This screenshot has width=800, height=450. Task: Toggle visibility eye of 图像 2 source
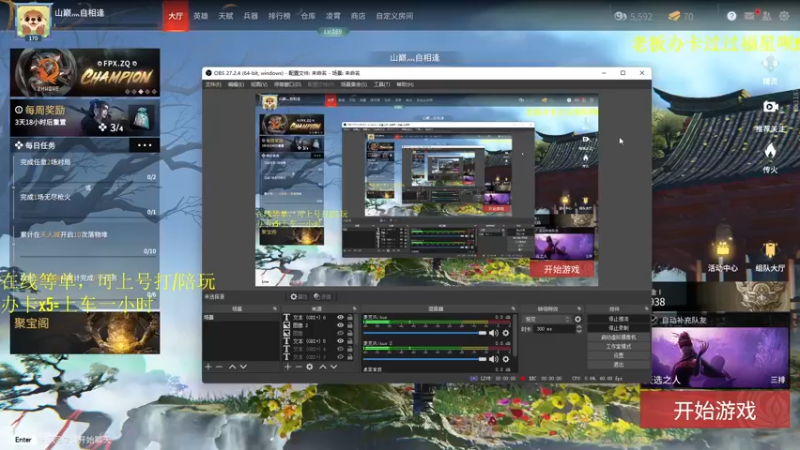click(340, 325)
